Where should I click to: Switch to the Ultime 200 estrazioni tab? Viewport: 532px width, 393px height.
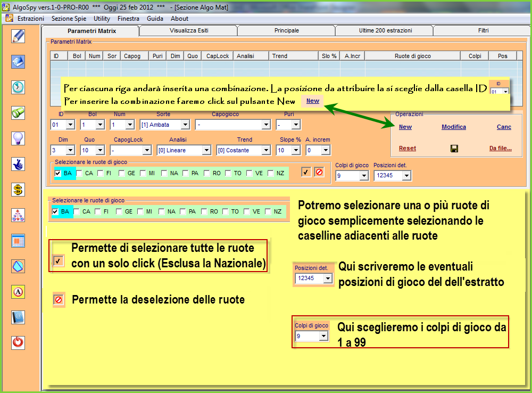[385, 30]
